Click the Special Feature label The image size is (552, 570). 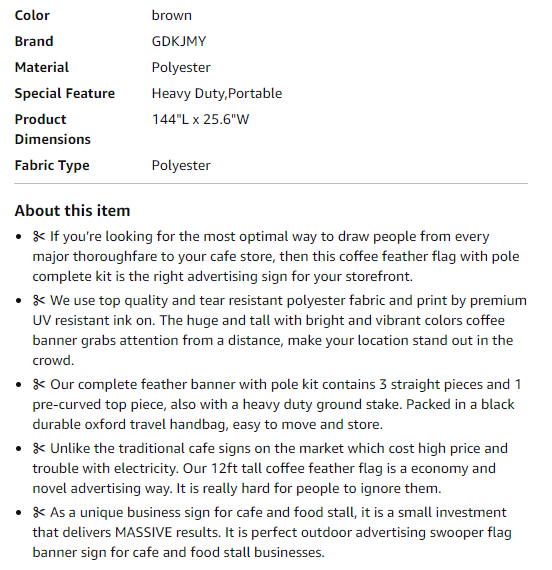[65, 94]
